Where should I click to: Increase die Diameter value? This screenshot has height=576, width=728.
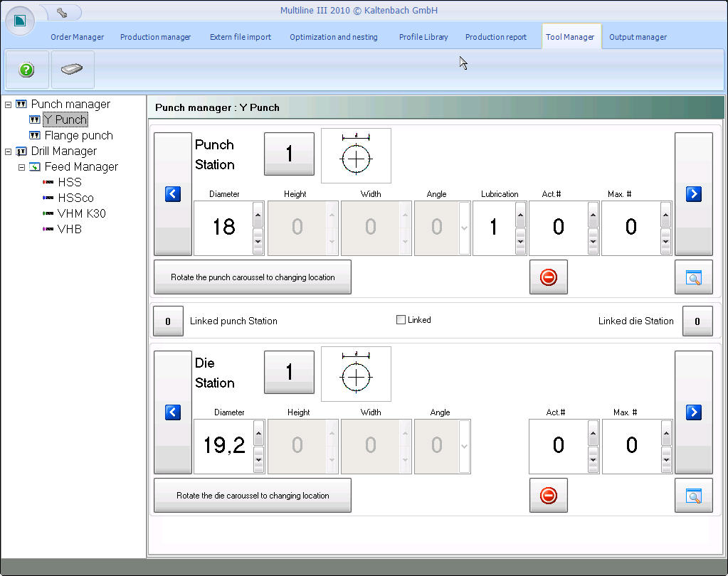click(258, 433)
